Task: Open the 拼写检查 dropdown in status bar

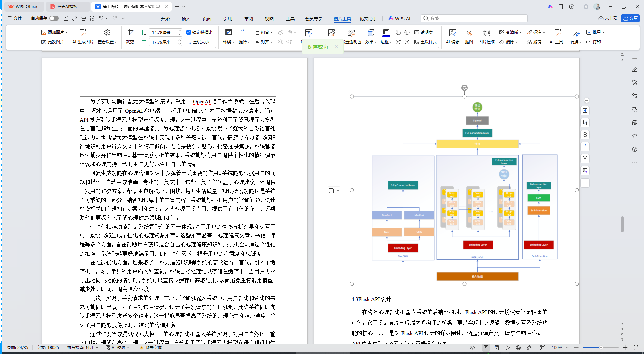Action: (x=83, y=348)
